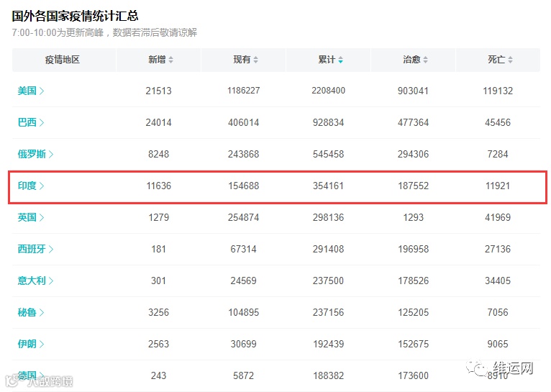Sort by the 现有 column arrows
This screenshot has width=551, height=392.
[256, 60]
